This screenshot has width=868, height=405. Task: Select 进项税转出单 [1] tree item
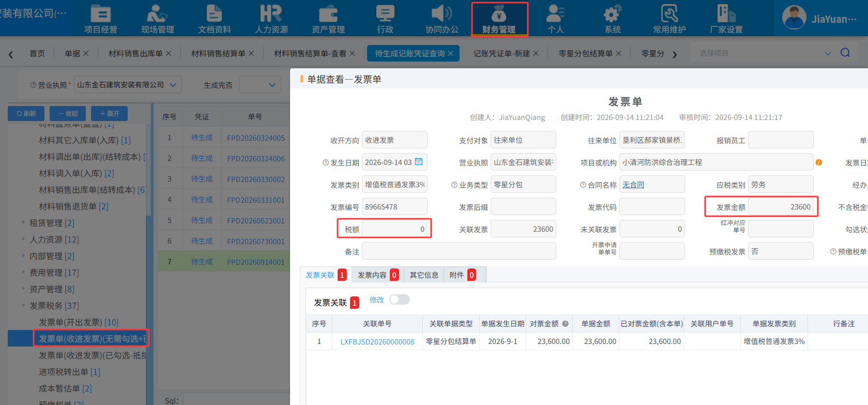click(x=70, y=372)
